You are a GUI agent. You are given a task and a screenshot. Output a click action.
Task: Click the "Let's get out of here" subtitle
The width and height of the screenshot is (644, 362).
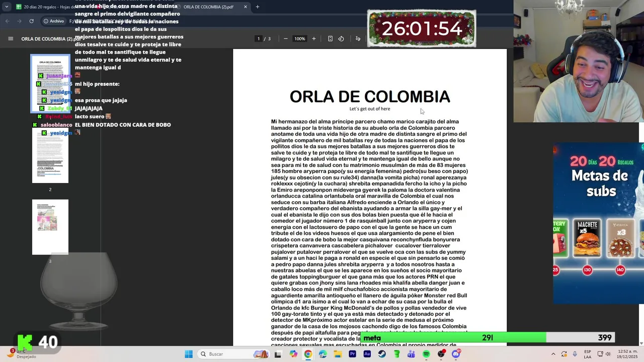click(370, 109)
